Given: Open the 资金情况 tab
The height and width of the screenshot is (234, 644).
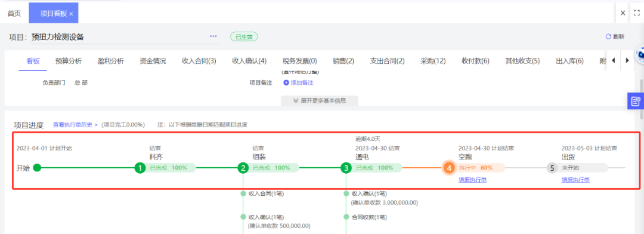Looking at the screenshot, I should click(153, 61).
